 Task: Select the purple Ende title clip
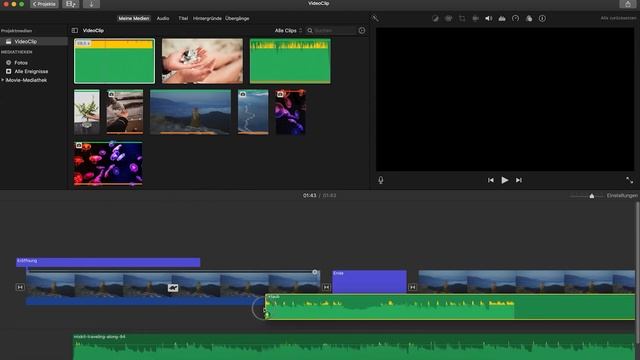(369, 281)
